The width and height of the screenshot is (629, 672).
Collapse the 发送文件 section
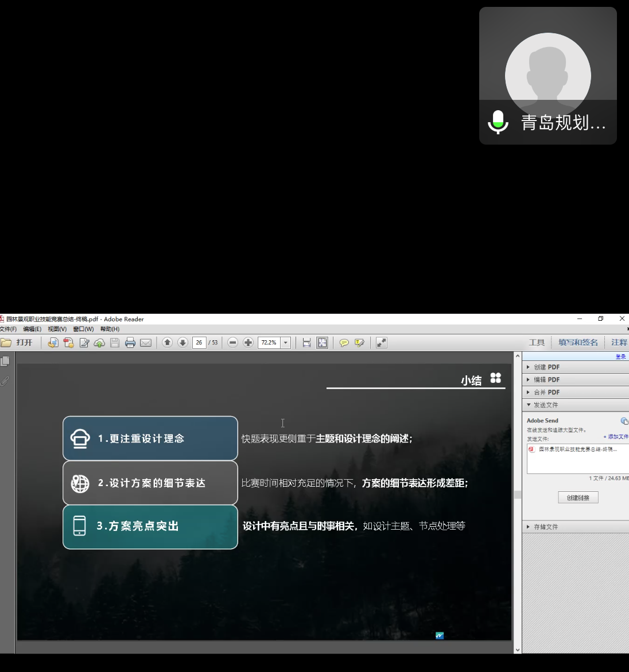(545, 405)
